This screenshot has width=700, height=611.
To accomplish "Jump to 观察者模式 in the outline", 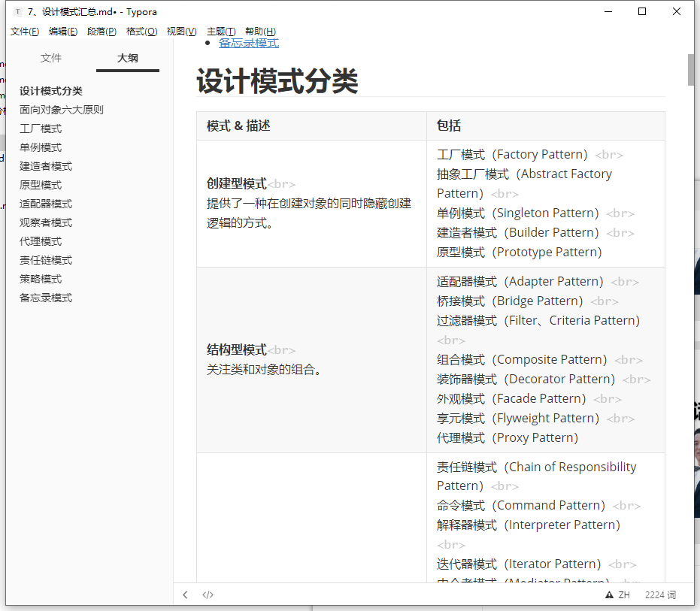I will coord(46,222).
